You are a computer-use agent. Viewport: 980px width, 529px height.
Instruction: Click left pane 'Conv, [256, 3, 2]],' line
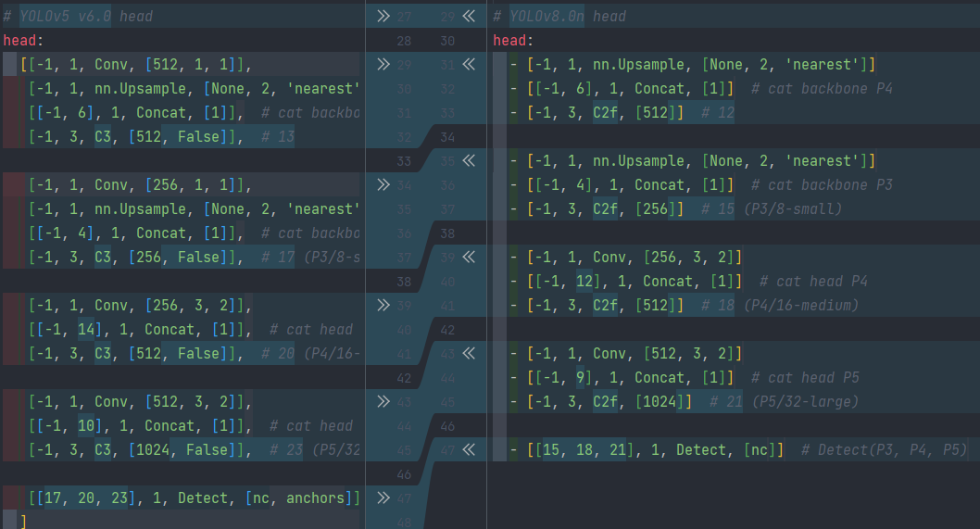(140, 305)
